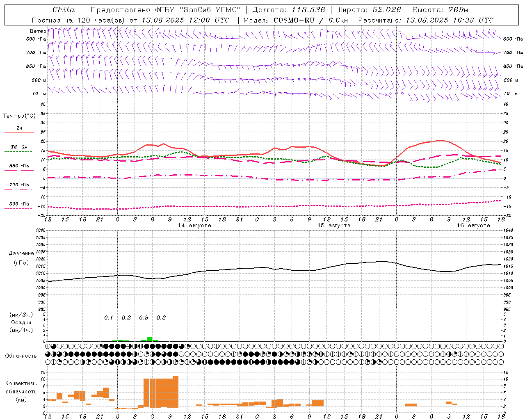Click the Высота: 769м value
This screenshot has height=420, width=525.
tap(440, 10)
